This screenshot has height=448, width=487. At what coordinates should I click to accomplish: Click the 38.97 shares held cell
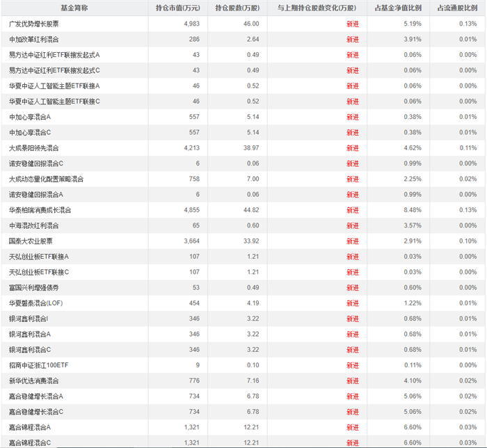point(251,148)
